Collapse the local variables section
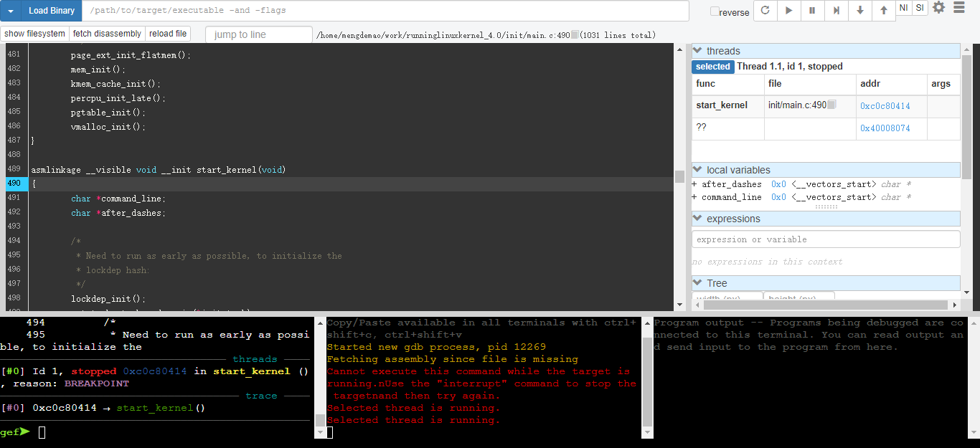Screen dimensions: 980x448 click(697, 170)
